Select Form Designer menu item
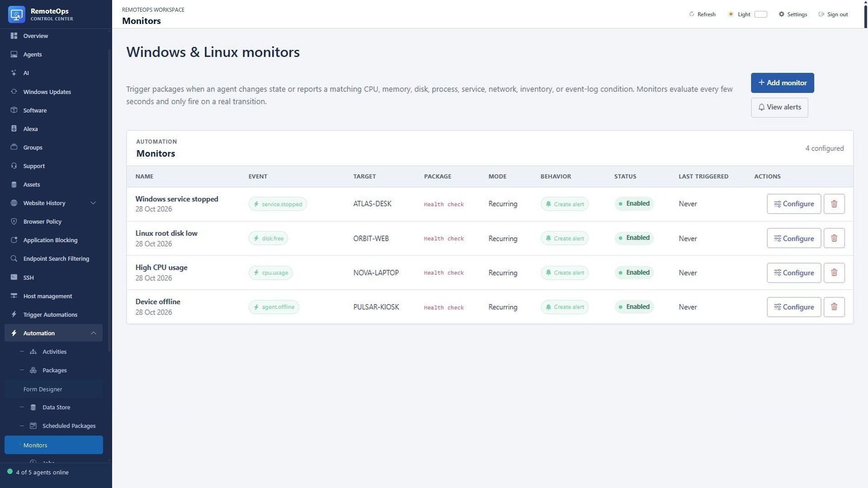This screenshot has height=488, width=868. 53,389
